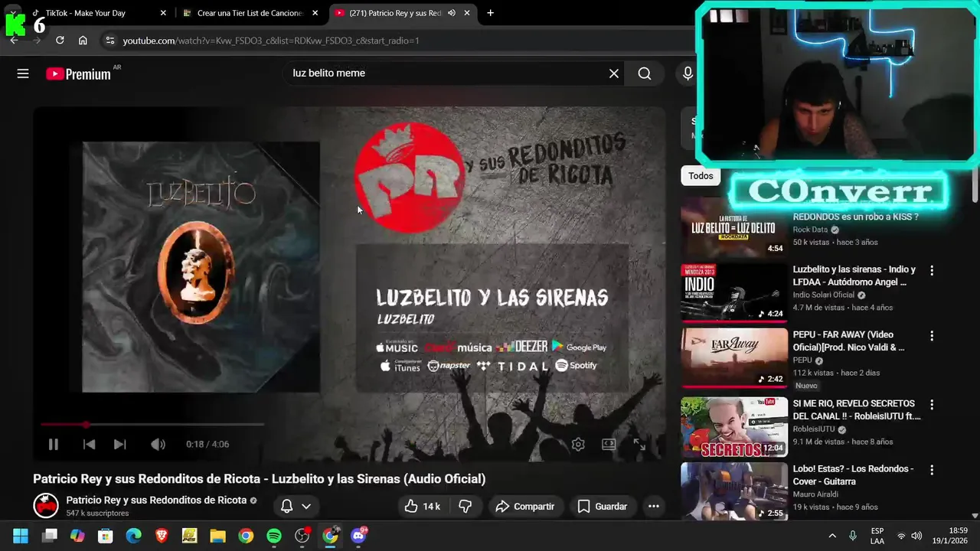Image resolution: width=980 pixels, height=551 pixels.
Task: Enter fullscreen mode on the video
Action: point(639,444)
